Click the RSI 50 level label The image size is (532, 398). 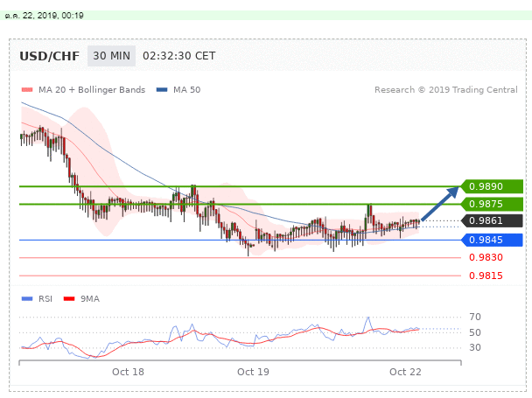tap(475, 332)
